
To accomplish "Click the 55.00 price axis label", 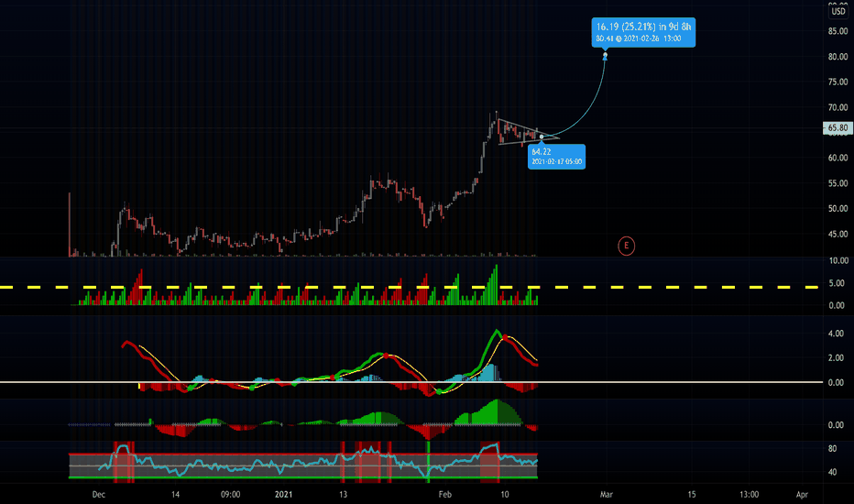I will pos(838,183).
